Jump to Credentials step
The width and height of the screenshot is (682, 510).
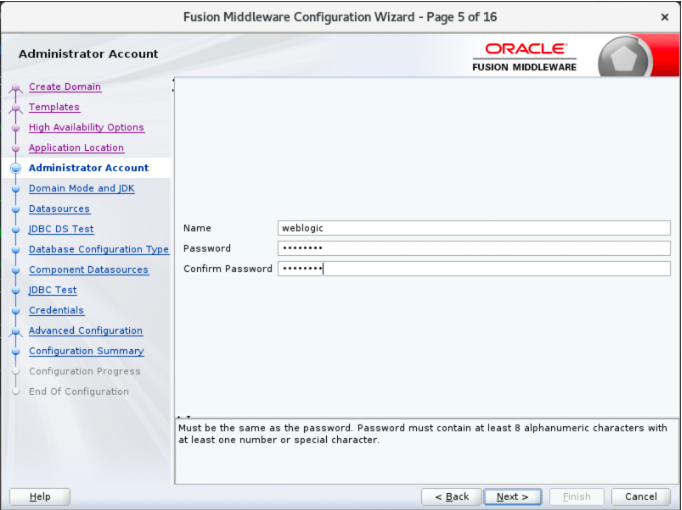click(x=56, y=310)
